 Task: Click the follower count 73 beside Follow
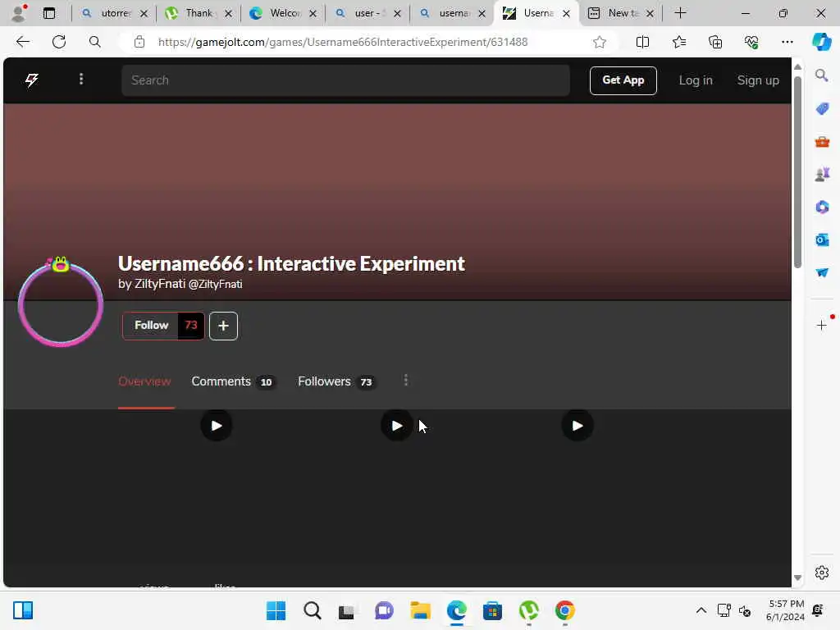pos(191,325)
